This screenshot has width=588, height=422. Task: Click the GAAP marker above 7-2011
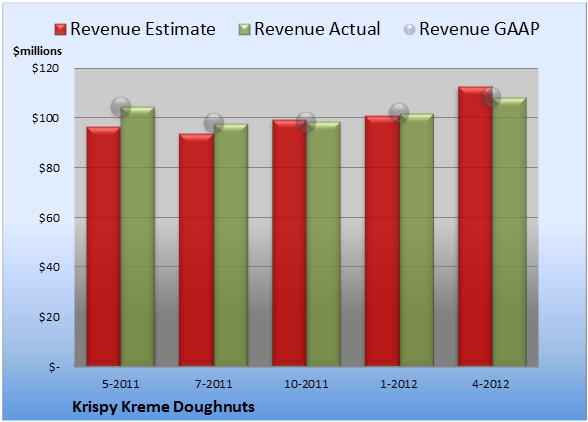214,123
